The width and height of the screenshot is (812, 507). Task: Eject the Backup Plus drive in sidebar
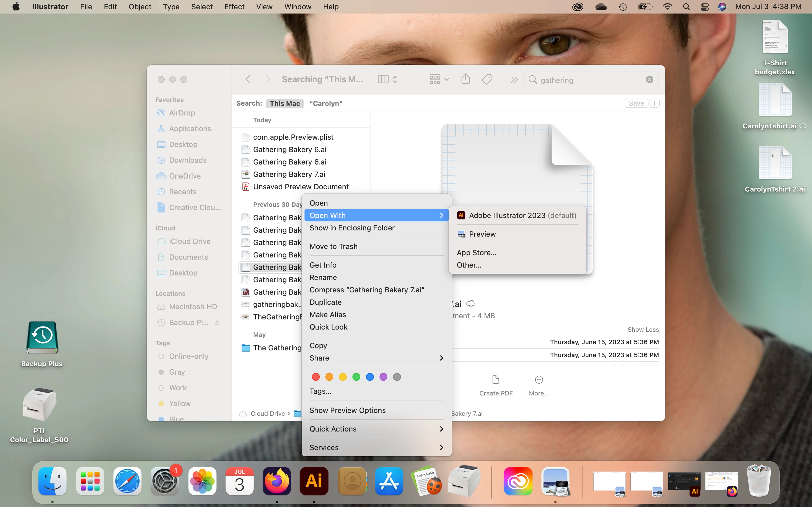pyautogui.click(x=217, y=323)
